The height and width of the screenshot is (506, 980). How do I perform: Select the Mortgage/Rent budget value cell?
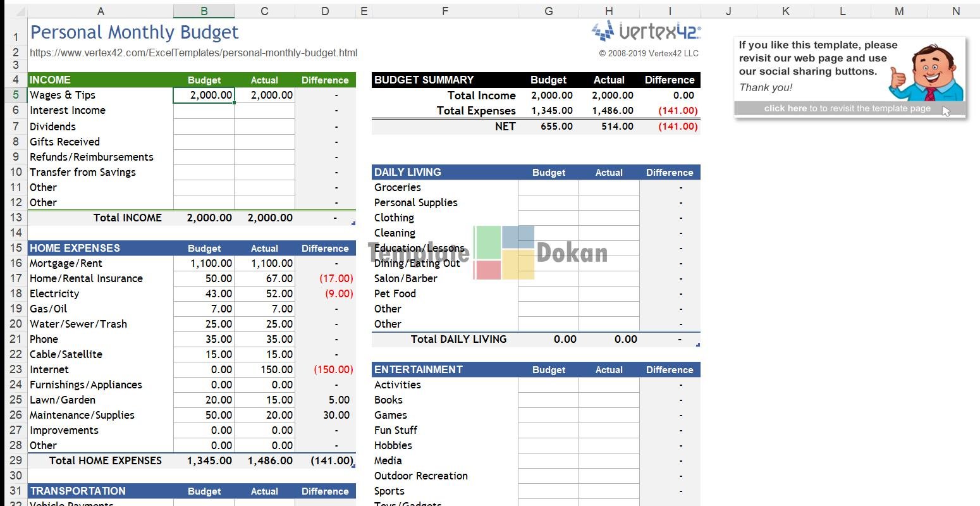[x=204, y=264]
